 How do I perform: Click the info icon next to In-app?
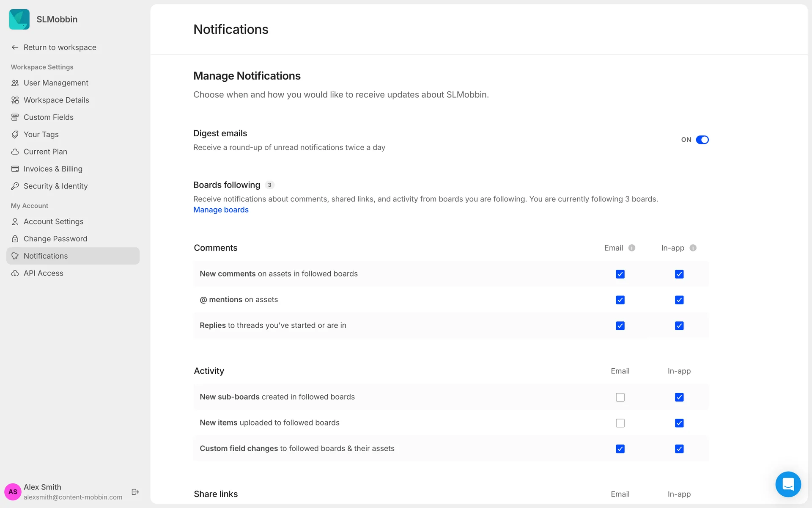click(693, 248)
